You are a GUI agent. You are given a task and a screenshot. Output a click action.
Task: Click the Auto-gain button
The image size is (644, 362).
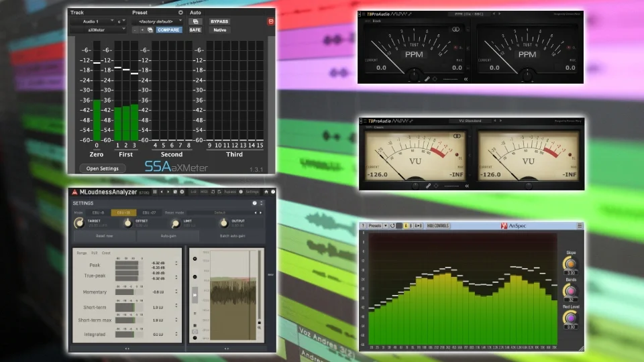[168, 236]
